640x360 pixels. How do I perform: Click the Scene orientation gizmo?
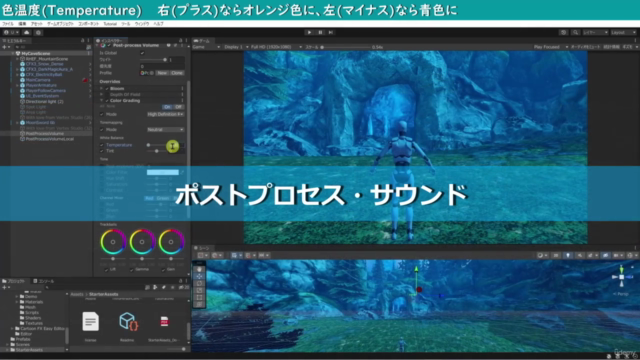click(x=621, y=277)
